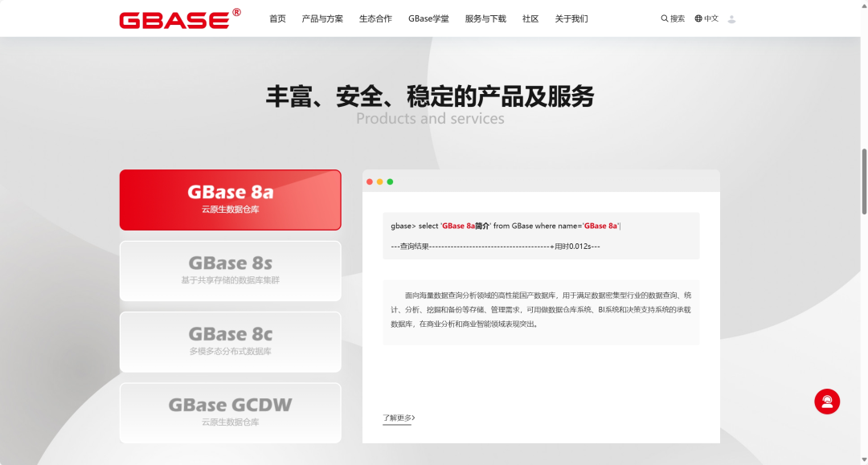Open 产品与方案 menu
Viewport: 868px width, 465px height.
pos(322,18)
